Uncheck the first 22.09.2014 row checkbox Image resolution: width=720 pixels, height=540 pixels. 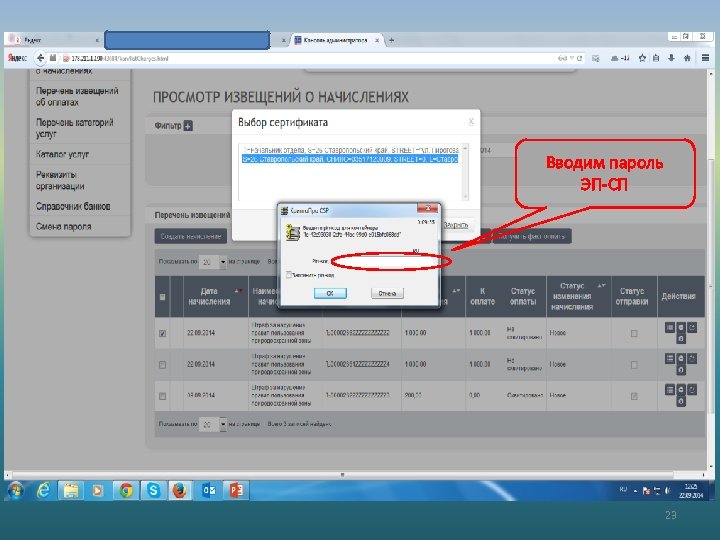pyautogui.click(x=162, y=333)
